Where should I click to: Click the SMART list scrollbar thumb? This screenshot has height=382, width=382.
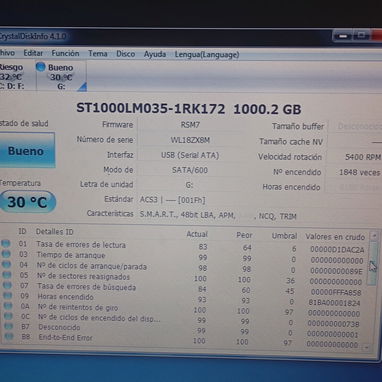click(x=373, y=263)
